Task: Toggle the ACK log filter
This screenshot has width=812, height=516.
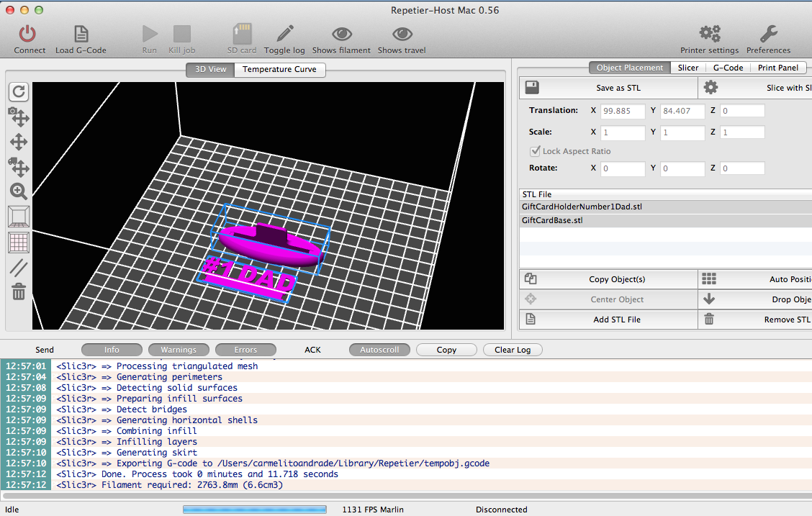Action: pos(313,350)
